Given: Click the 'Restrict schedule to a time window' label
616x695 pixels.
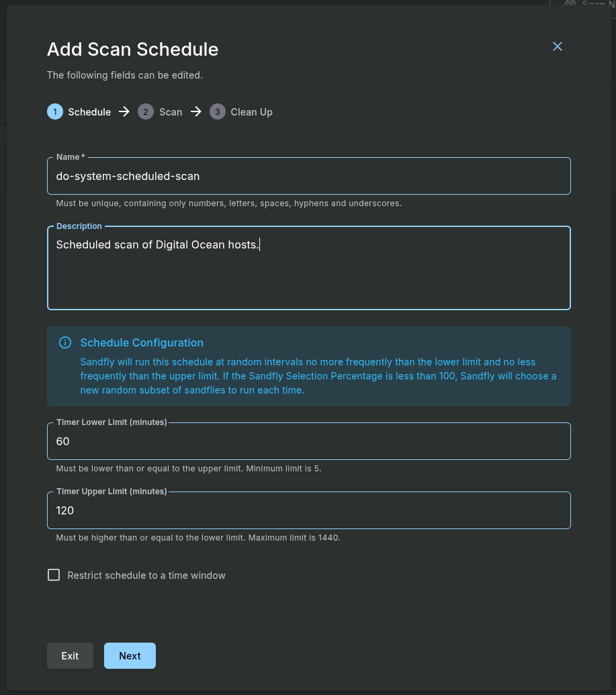Looking at the screenshot, I should click(146, 575).
